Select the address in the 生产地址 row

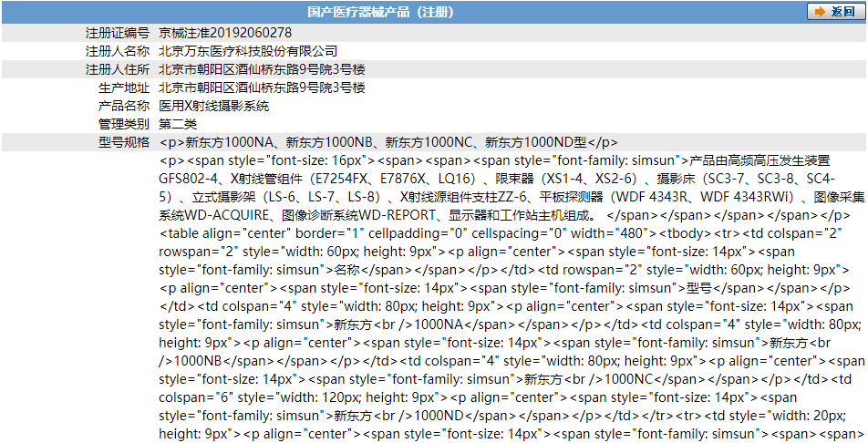262,88
